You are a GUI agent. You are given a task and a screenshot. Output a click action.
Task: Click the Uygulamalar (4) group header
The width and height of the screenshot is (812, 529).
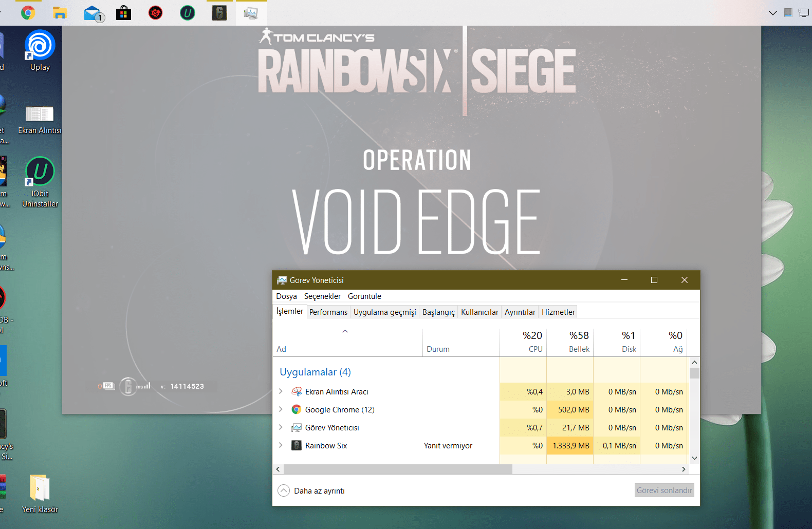[x=315, y=372]
